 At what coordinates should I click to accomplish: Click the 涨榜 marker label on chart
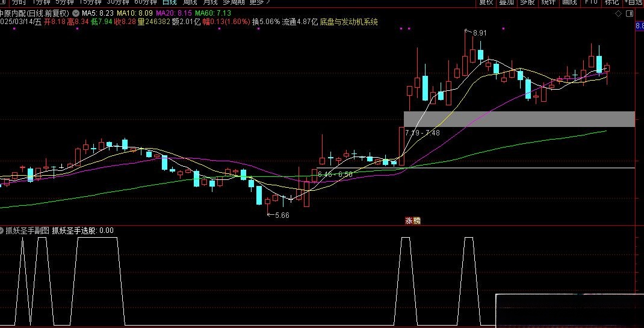[412, 221]
